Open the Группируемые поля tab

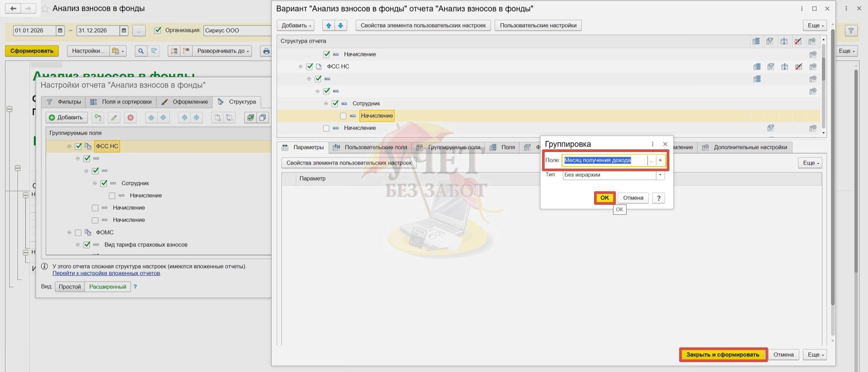click(x=448, y=148)
